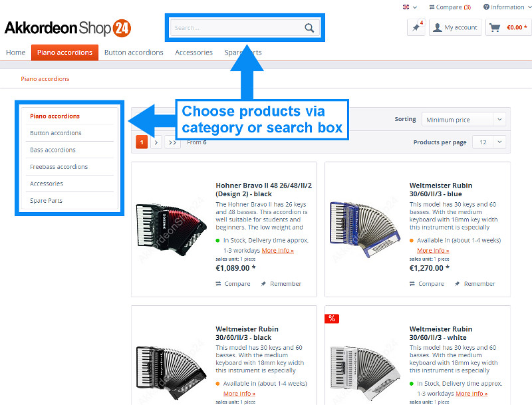Remember the Weltmeister Rubin blue accordion

tap(475, 283)
